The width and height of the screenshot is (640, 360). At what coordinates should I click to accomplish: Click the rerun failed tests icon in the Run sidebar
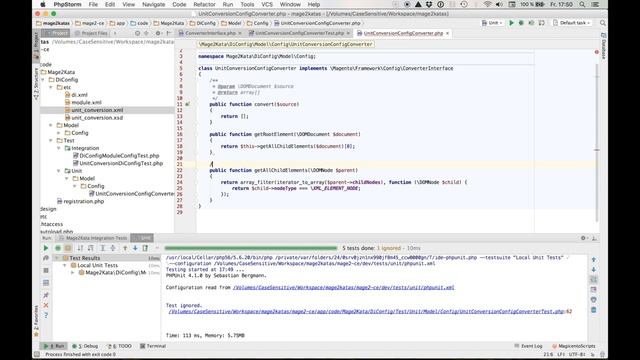tap(46, 258)
